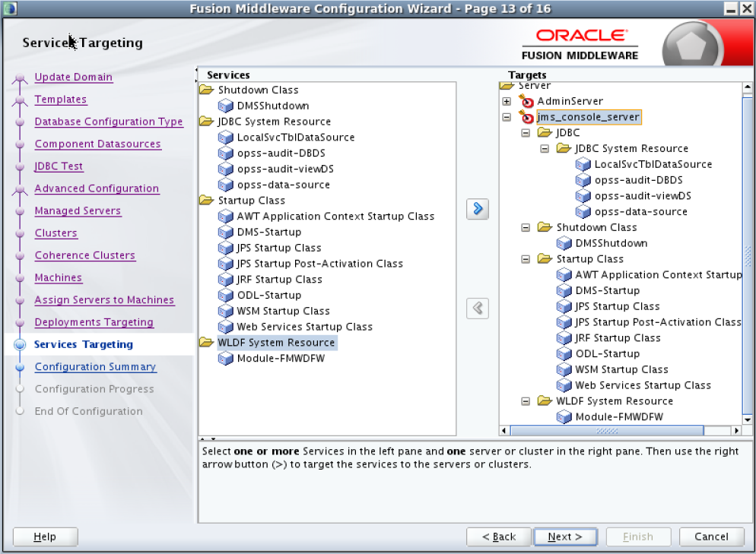The image size is (756, 554).
Task: Open Configuration Summary step
Action: (95, 366)
